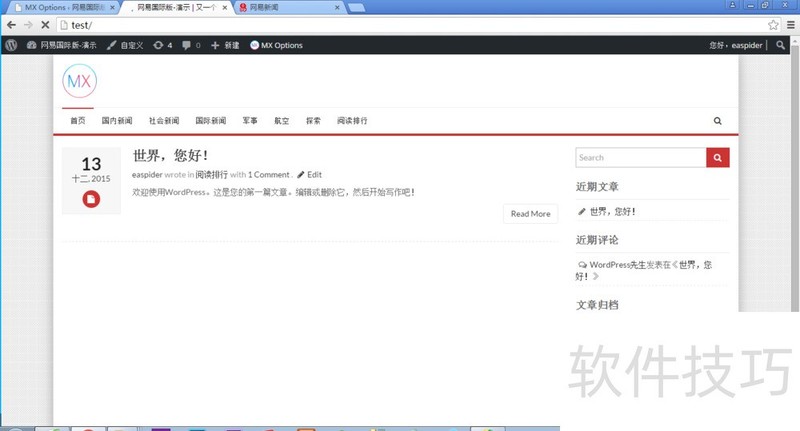Open 社会新闻 navigation item
Image resolution: width=800 pixels, height=431 pixels.
pyautogui.click(x=164, y=120)
